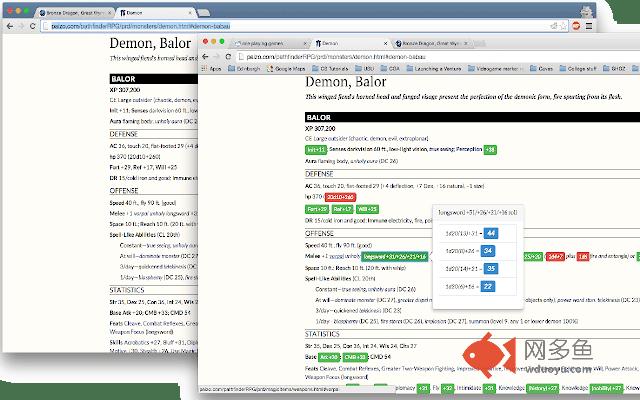Click the red extension icon in rear window

(576, 26)
